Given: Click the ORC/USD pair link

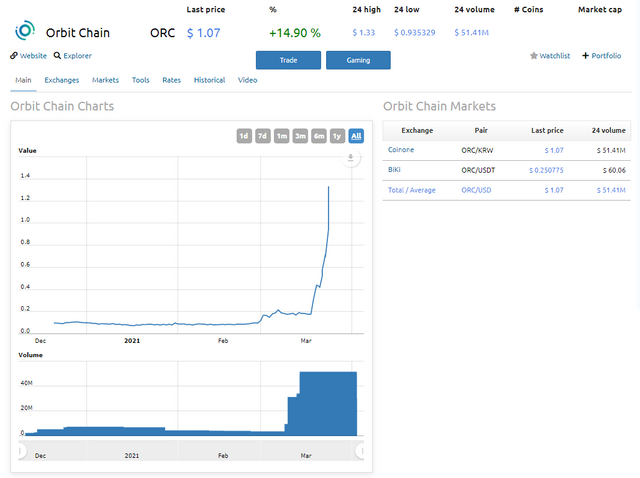Looking at the screenshot, I should (476, 190).
